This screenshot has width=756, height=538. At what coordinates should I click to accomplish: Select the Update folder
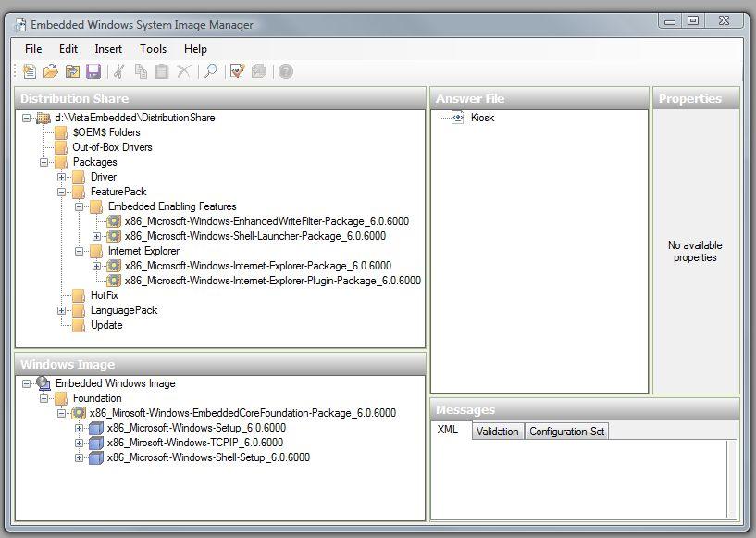[106, 325]
